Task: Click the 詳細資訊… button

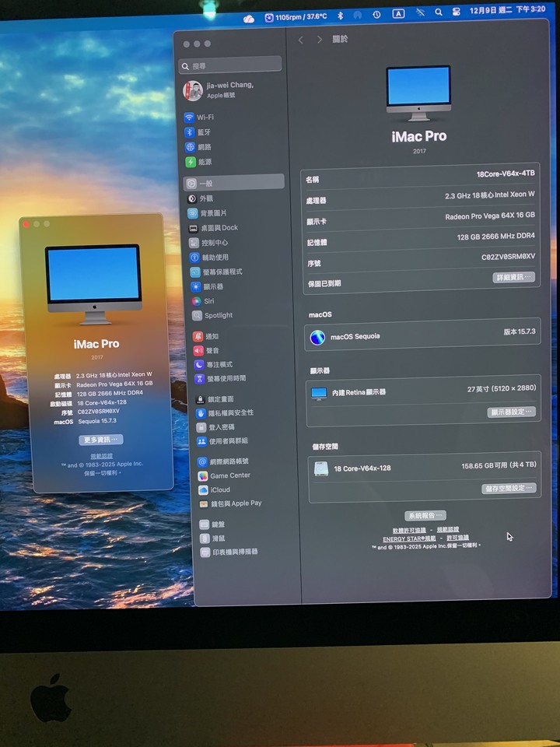Action: point(513,278)
